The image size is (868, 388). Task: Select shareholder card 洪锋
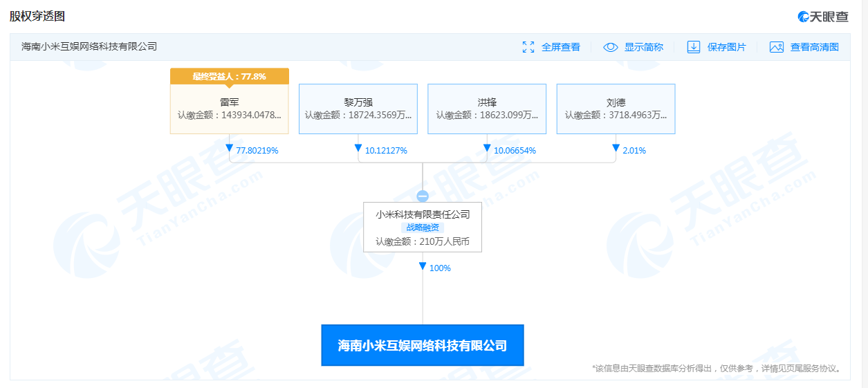coord(487,109)
